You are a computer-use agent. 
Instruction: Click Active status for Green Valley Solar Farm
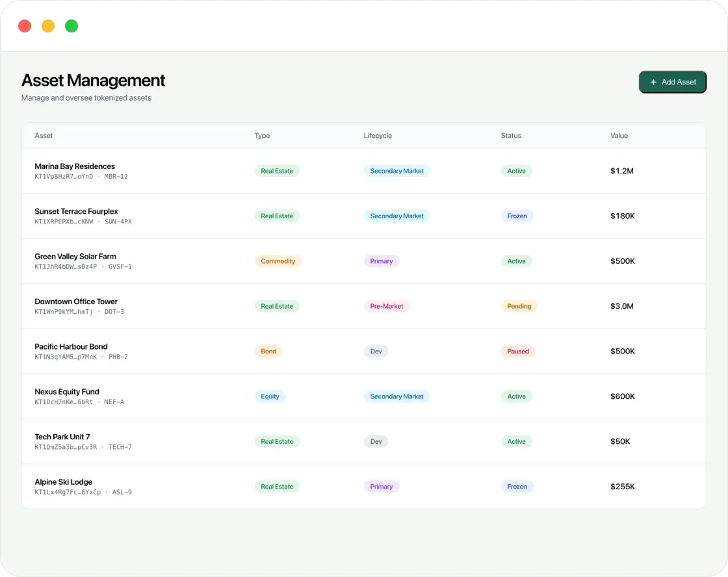(516, 261)
